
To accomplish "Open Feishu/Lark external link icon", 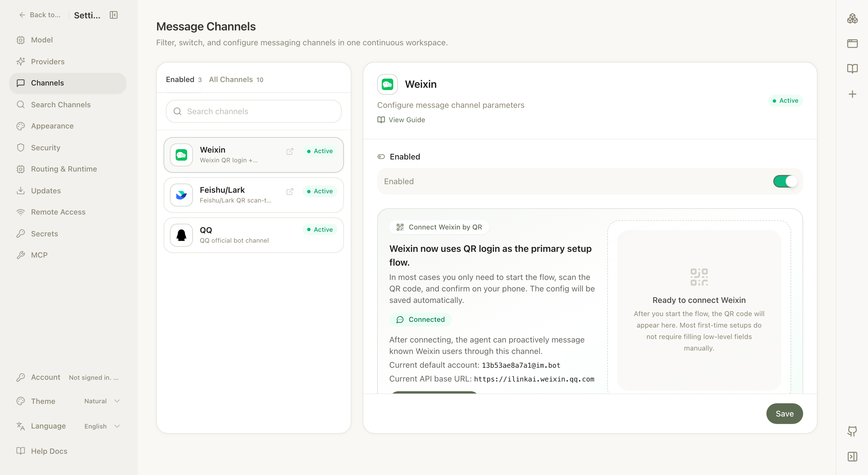I will pos(290,191).
